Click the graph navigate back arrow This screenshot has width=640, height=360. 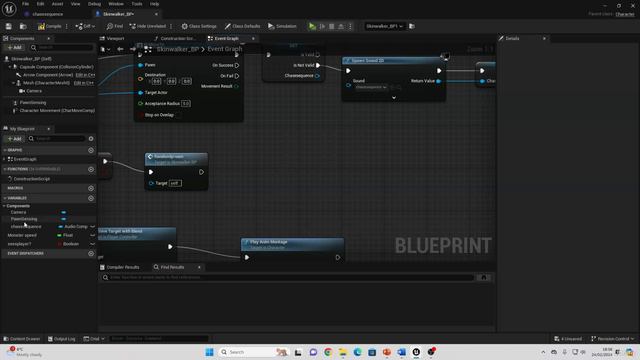[120, 49]
